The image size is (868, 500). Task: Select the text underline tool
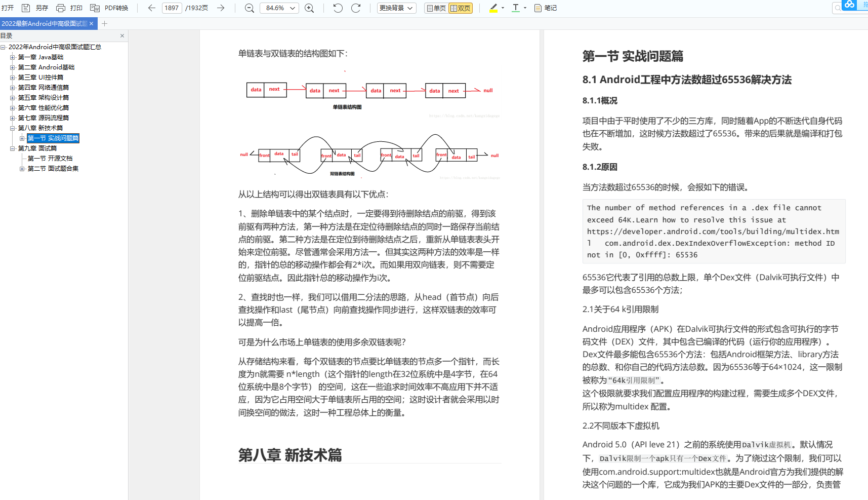(516, 8)
